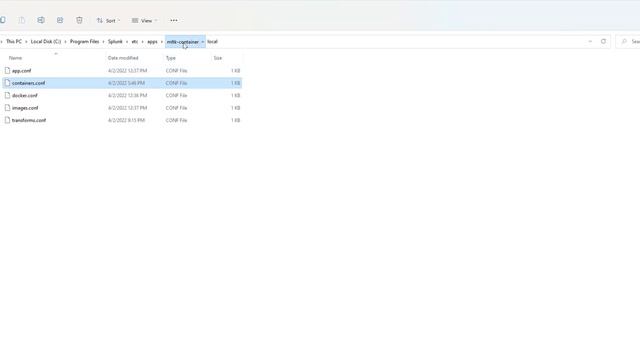Go to Splunk folder in breadcrumb
Screen dimensions: 640x360
115,42
